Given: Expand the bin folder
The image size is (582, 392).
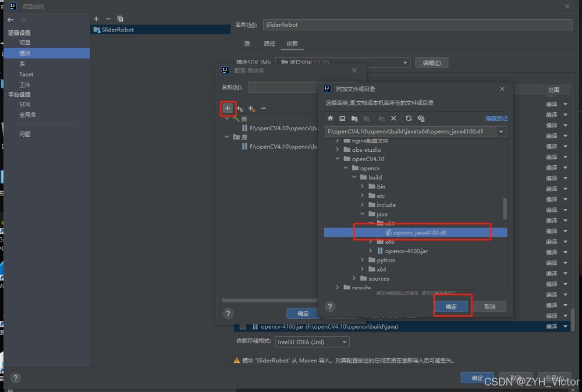Looking at the screenshot, I should [362, 187].
